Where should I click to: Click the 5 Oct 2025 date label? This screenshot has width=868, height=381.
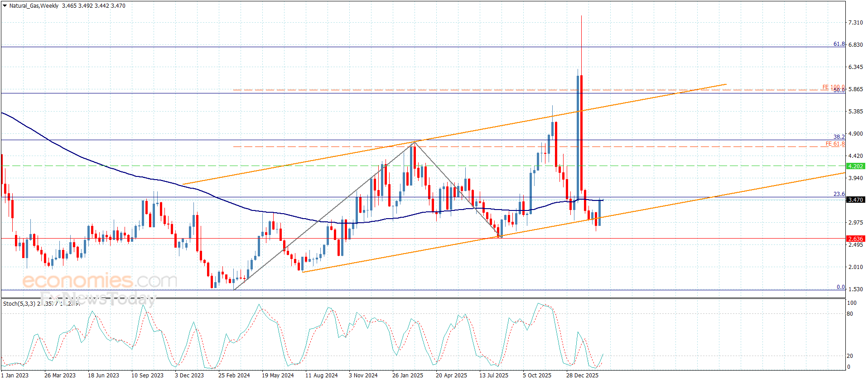(x=537, y=375)
